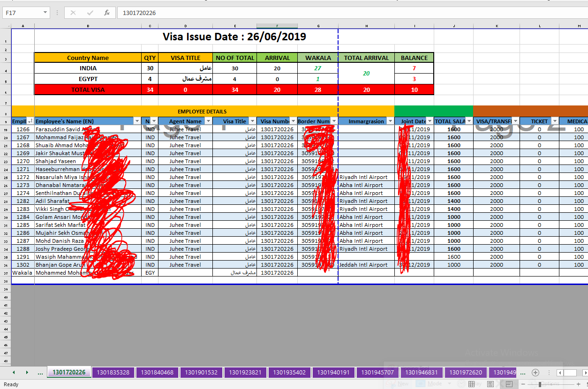Image resolution: width=588 pixels, height=389 pixels.
Task: Open the Insert Function fx icon
Action: coord(107,13)
